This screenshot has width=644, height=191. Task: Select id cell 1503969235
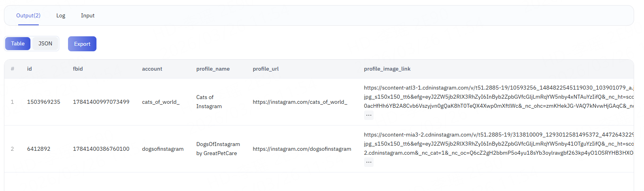coord(43,102)
